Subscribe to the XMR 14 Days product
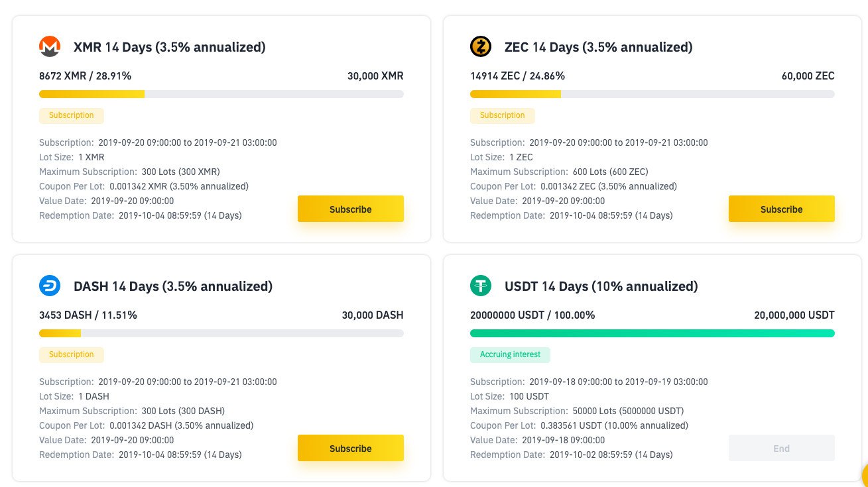Viewport: 868px width, 487px height. point(351,209)
